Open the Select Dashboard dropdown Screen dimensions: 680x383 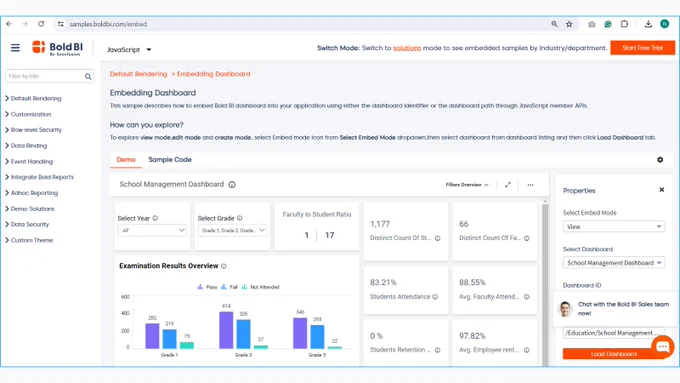(613, 263)
